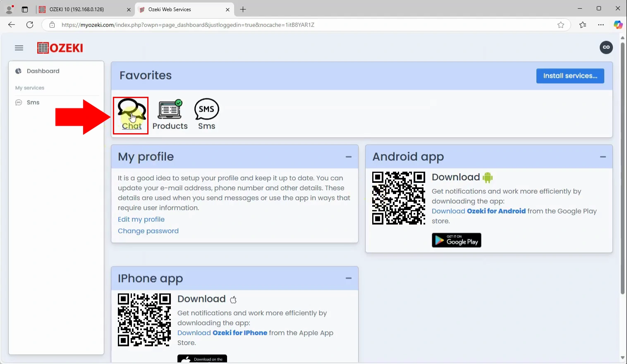The width and height of the screenshot is (627, 364).
Task: Click the Favorites heading text
Action: (146, 75)
